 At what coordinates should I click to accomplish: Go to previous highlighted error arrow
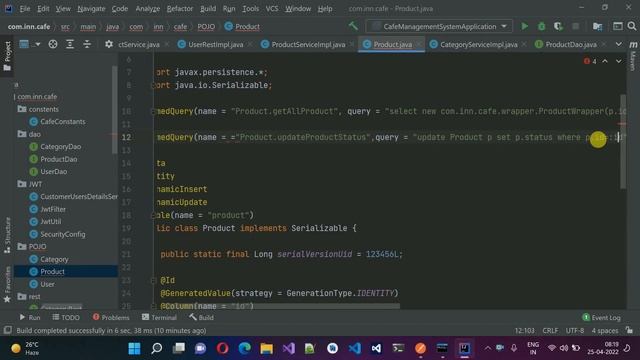[605, 61]
